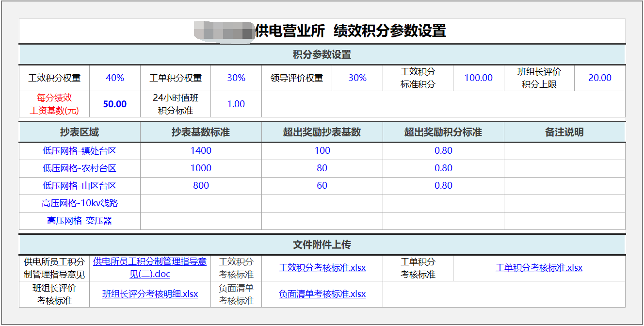Open 工单积分考核标准.xlsx attachment

[539, 268]
